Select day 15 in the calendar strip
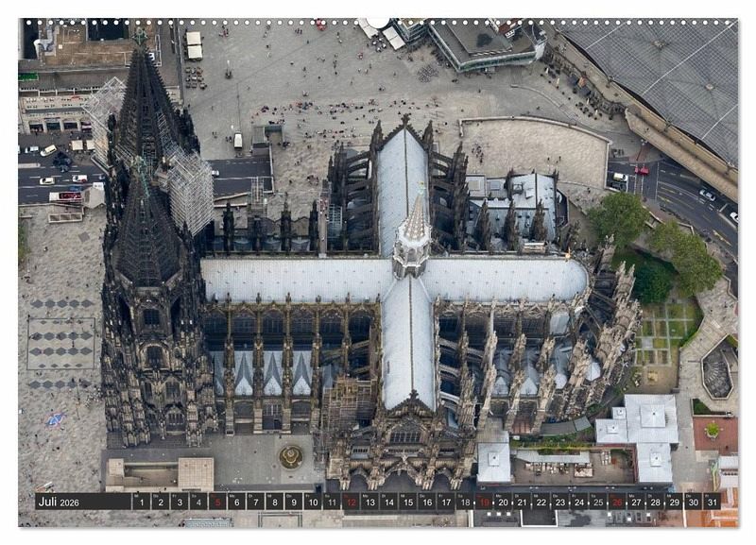 click(408, 502)
